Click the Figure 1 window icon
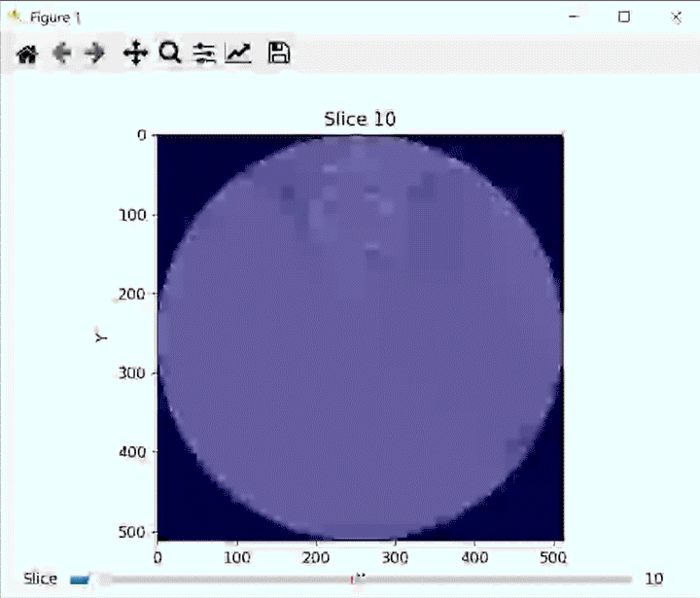 point(15,17)
